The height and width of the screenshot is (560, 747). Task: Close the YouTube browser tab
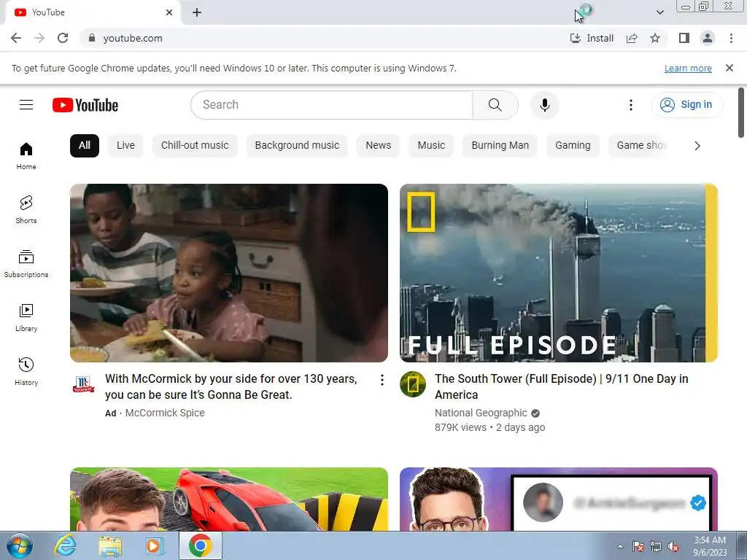[x=169, y=12]
